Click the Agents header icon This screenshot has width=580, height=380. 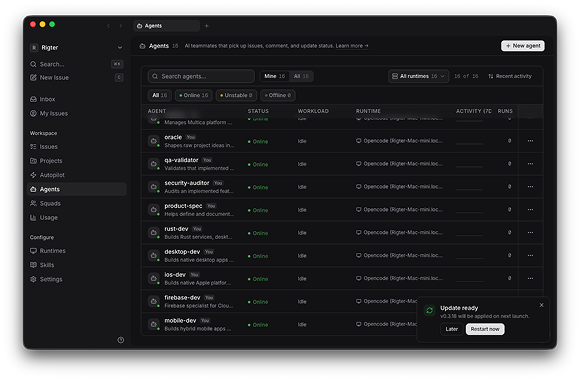[142, 46]
